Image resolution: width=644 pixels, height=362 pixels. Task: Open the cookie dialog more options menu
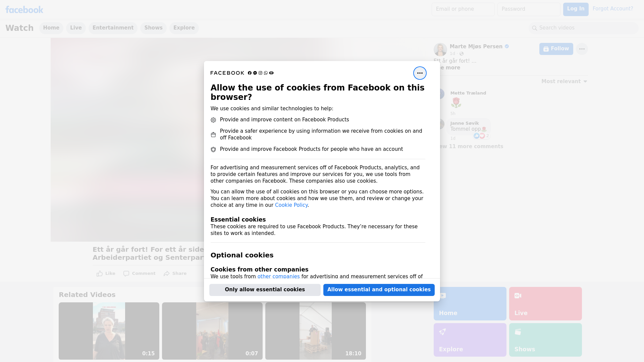420,73
